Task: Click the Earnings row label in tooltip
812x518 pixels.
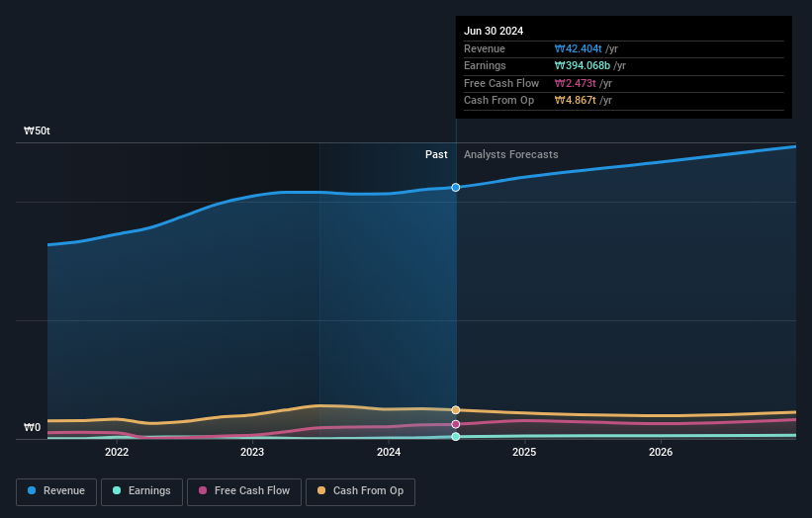Action: tap(485, 65)
